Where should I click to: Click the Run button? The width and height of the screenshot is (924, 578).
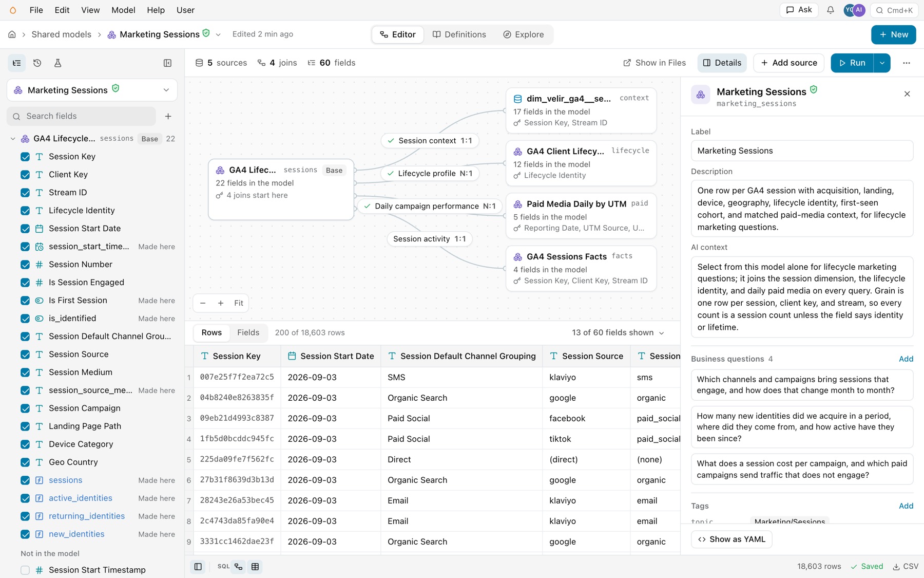[852, 63]
